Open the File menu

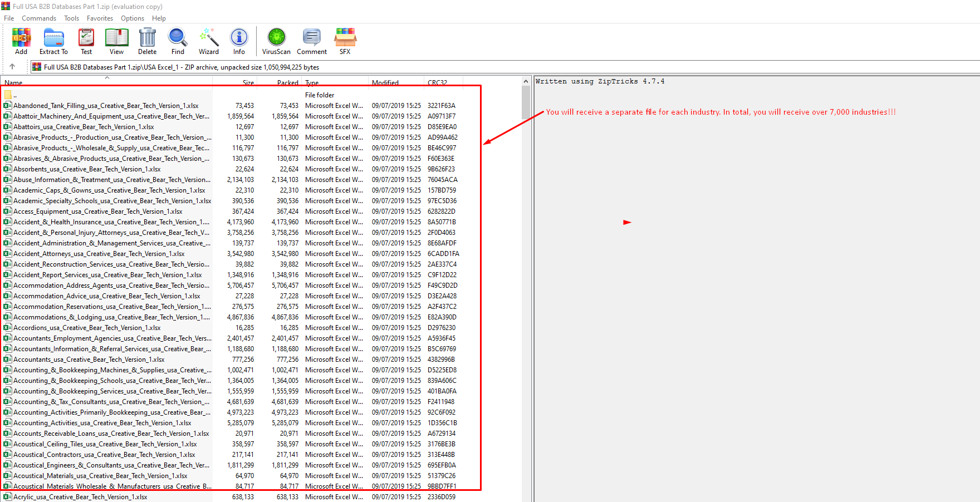pos(9,18)
